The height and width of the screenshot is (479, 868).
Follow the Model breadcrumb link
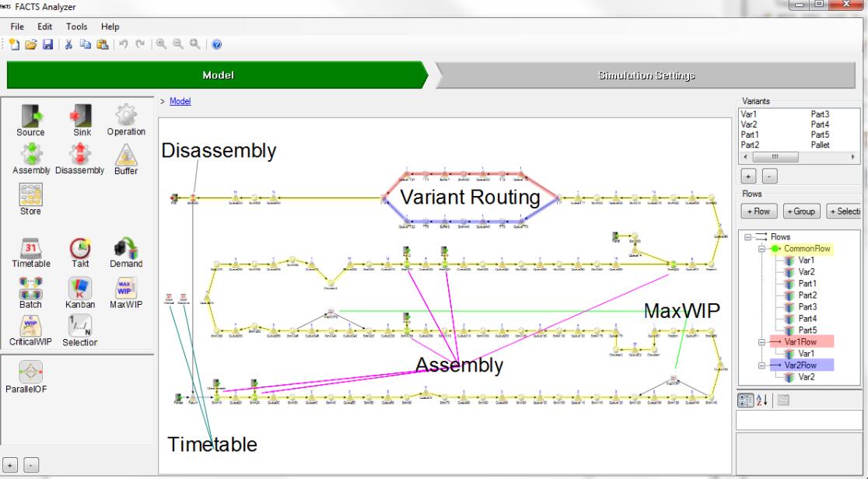(x=180, y=101)
